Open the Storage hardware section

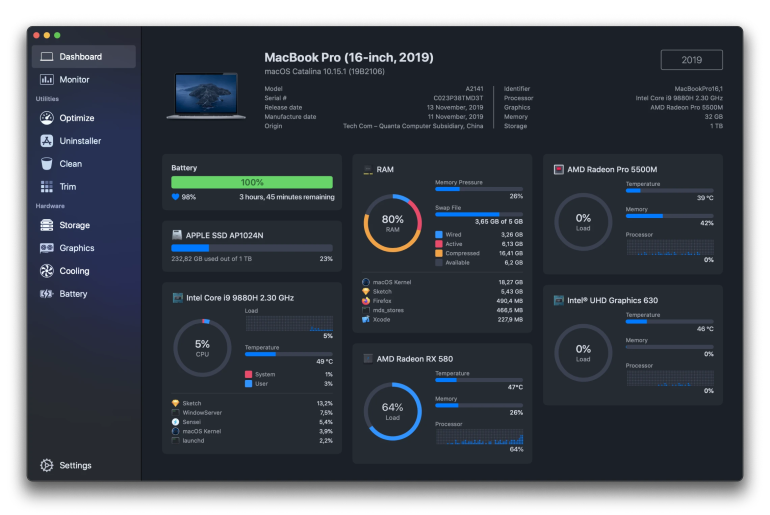(84, 225)
